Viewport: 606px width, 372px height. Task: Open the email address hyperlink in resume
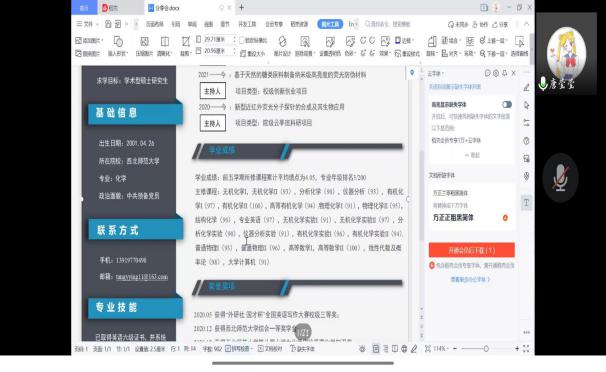pos(141,277)
